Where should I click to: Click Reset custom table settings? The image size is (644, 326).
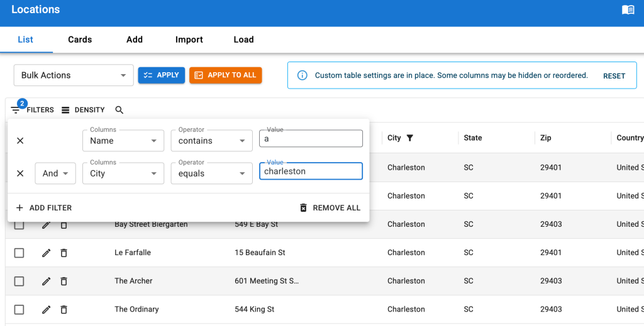(614, 76)
